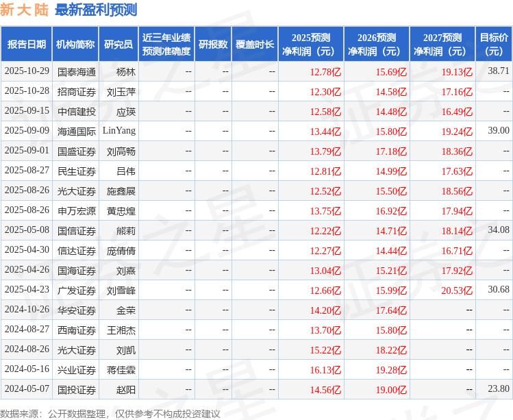Viewport: 513px width, 420px height.
Task: Click the 2027预测净利润 column header
Action: (x=442, y=45)
